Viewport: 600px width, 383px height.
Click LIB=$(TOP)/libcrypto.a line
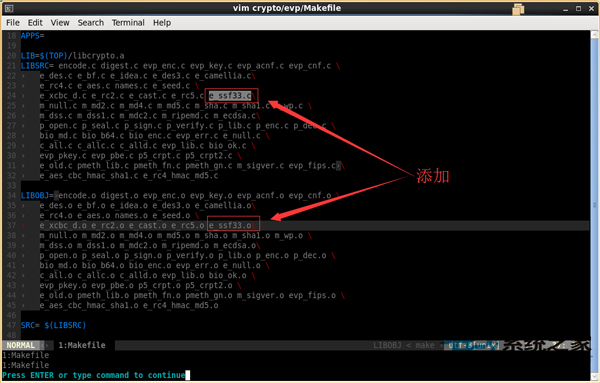[x=73, y=55]
